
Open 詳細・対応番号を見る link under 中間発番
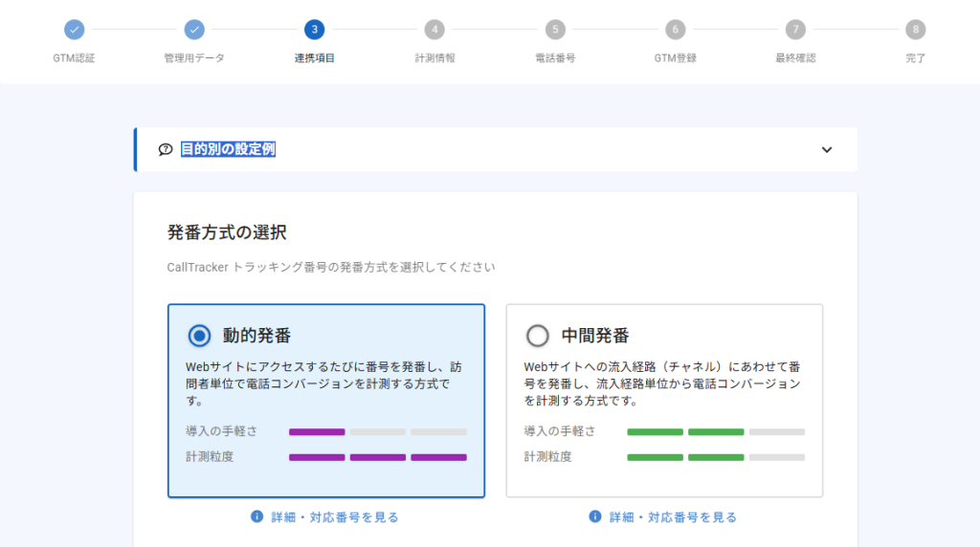coord(673,517)
